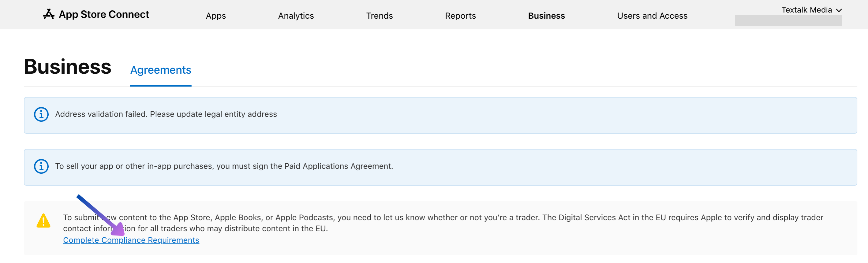
Task: Click the info icon beside Paid Applications notice
Action: (41, 166)
